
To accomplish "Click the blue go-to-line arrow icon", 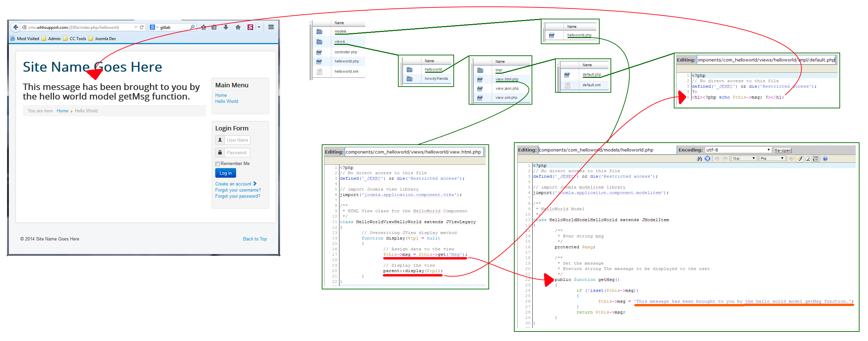I will click(707, 159).
